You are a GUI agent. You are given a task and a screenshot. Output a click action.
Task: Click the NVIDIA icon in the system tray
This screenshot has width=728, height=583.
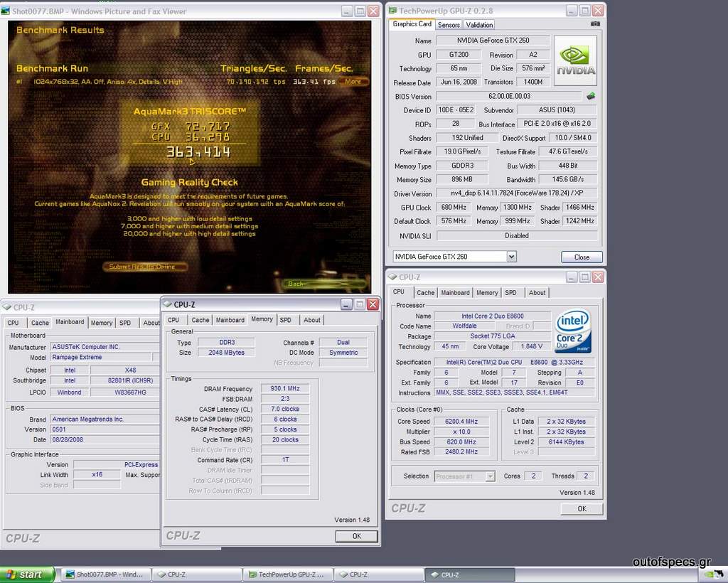coord(709,574)
